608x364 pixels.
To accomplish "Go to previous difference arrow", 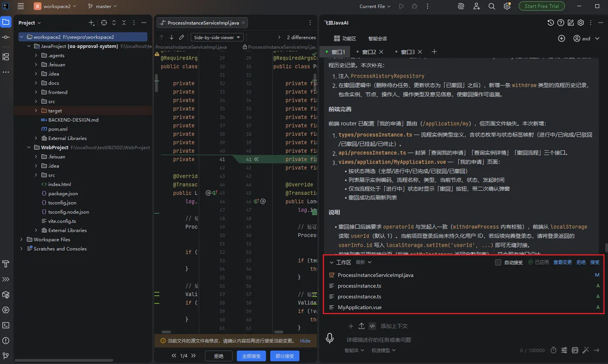I will (162, 37).
